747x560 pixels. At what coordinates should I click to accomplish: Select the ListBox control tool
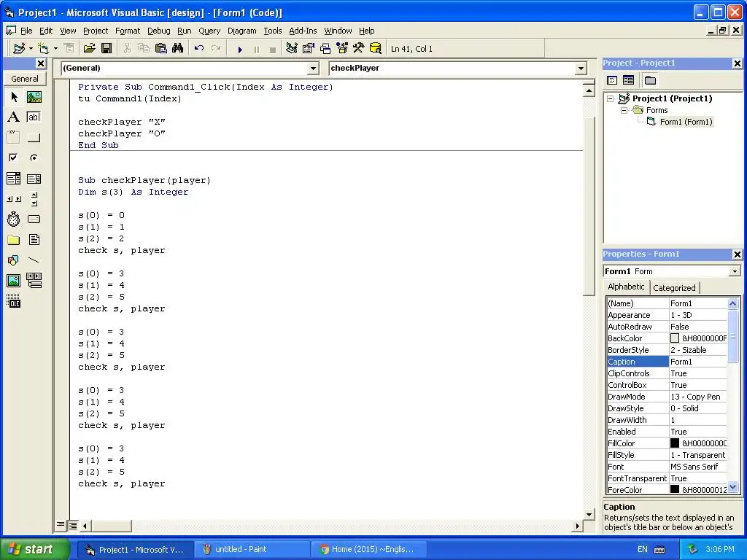pos(34,179)
